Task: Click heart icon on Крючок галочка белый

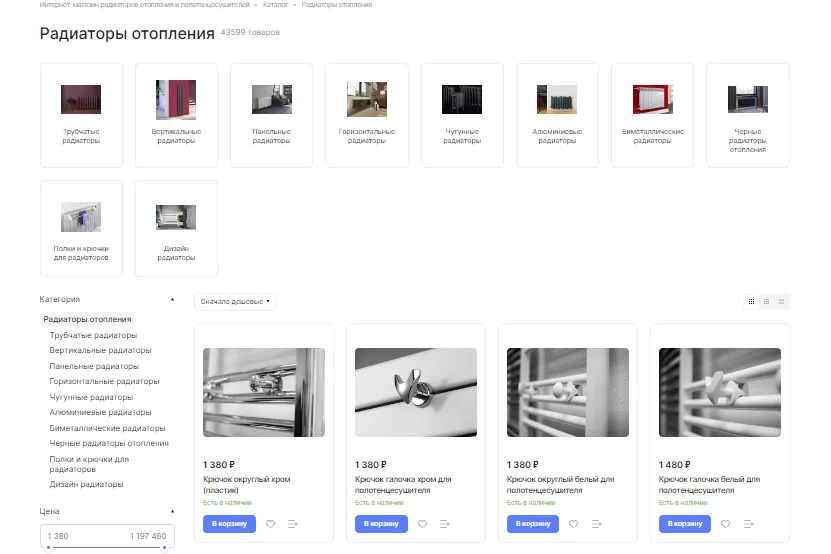Action: 726,524
